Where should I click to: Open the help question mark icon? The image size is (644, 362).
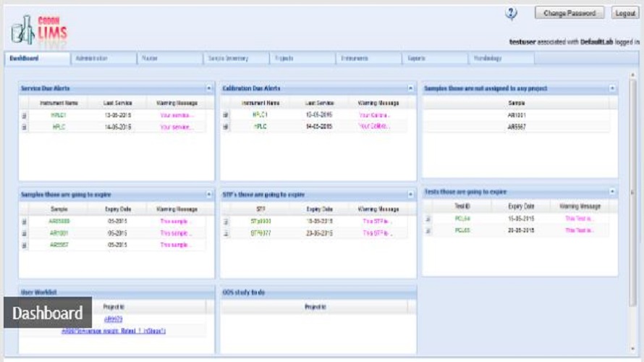pos(511,14)
